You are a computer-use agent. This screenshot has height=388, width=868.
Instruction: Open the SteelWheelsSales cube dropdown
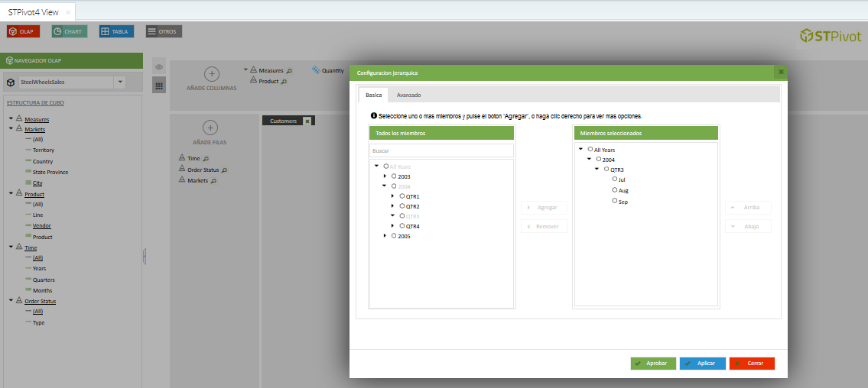[120, 82]
